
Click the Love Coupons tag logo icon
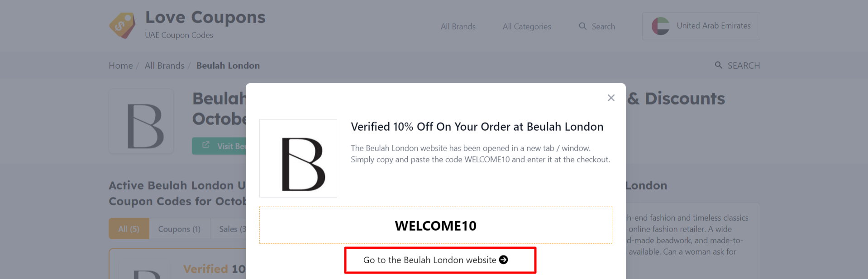(122, 25)
